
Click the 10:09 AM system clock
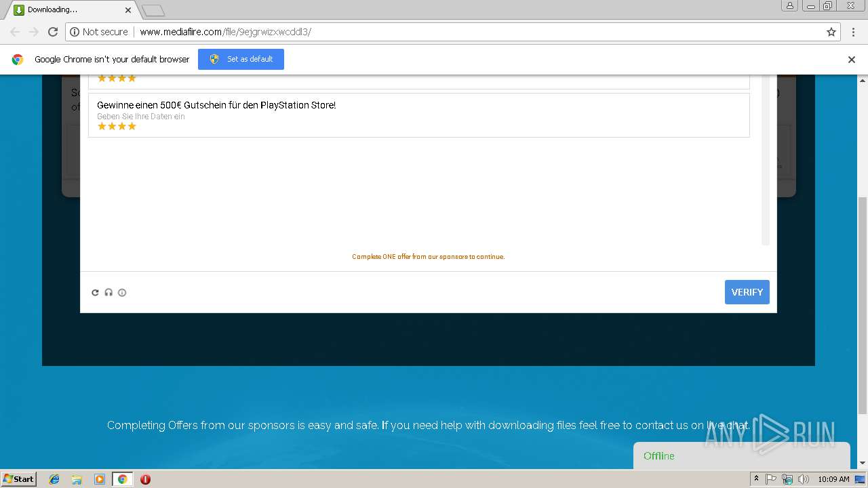(x=833, y=479)
